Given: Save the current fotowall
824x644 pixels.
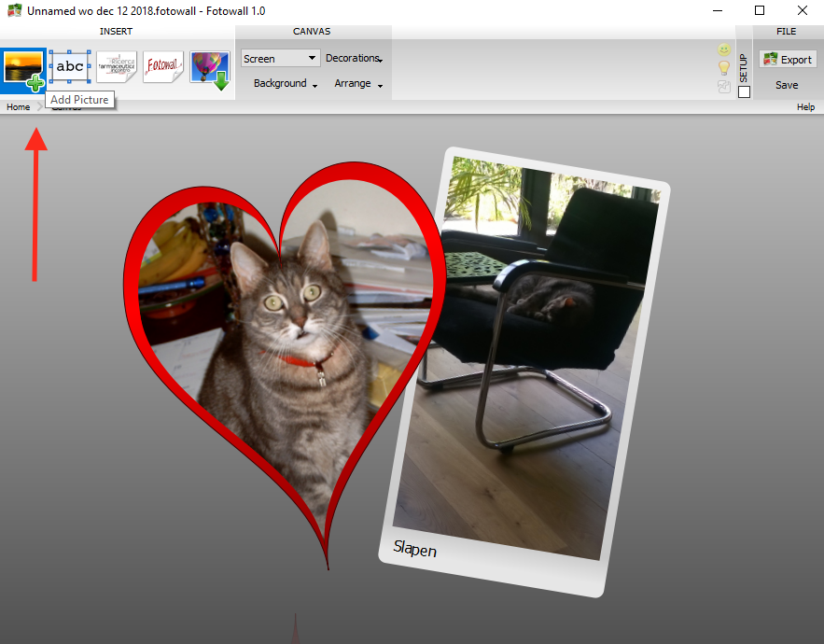Looking at the screenshot, I should pos(787,85).
